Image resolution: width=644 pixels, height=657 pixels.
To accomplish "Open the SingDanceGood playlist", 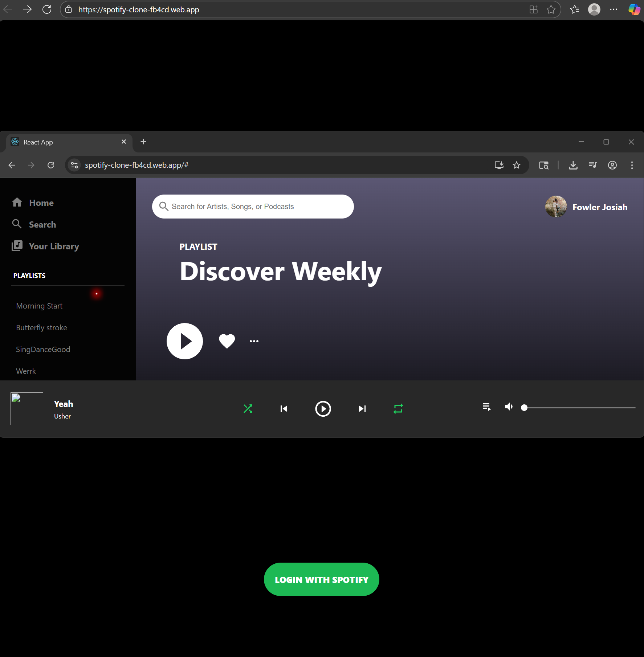I will 43,349.
